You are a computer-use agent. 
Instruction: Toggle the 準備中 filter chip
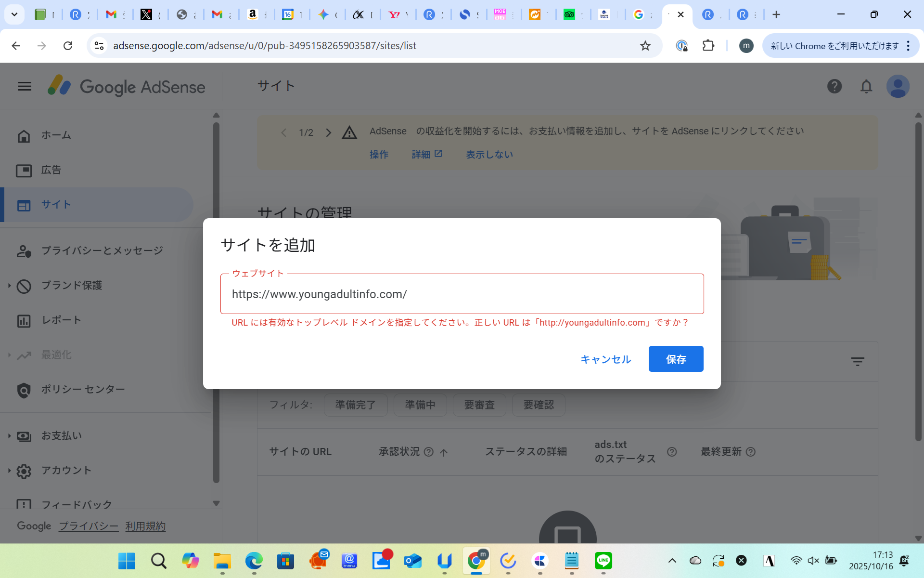pyautogui.click(x=420, y=405)
